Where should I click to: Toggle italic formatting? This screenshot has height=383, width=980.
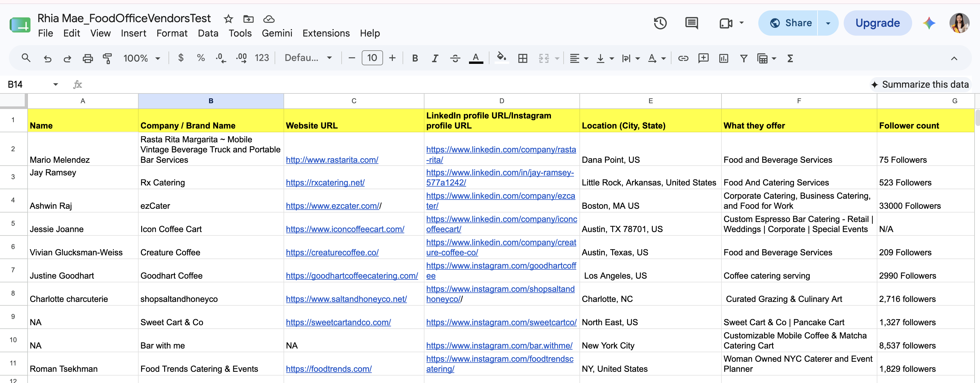click(435, 58)
